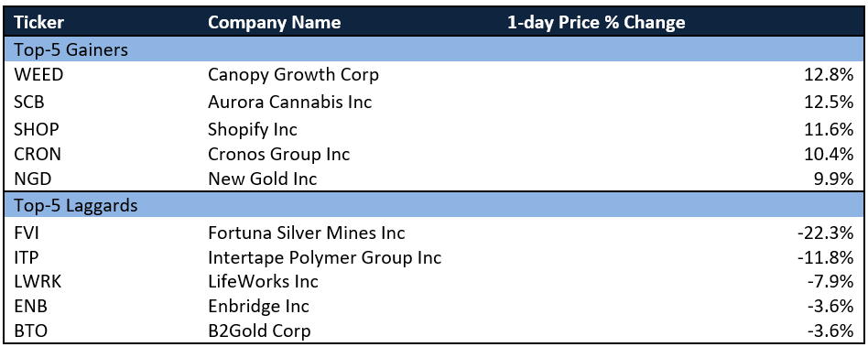Click the Shopify Inc company name
This screenshot has width=868, height=347.
(253, 129)
